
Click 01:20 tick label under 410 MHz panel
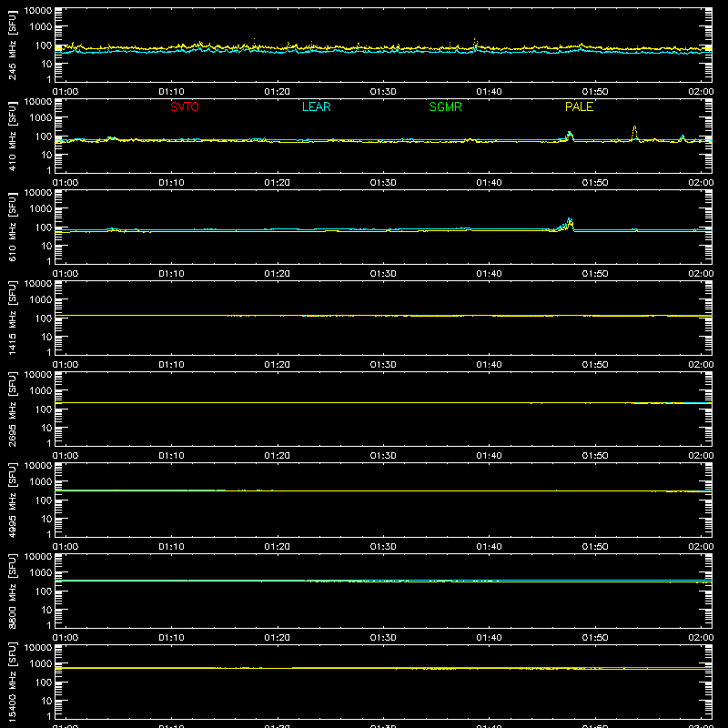(278, 183)
